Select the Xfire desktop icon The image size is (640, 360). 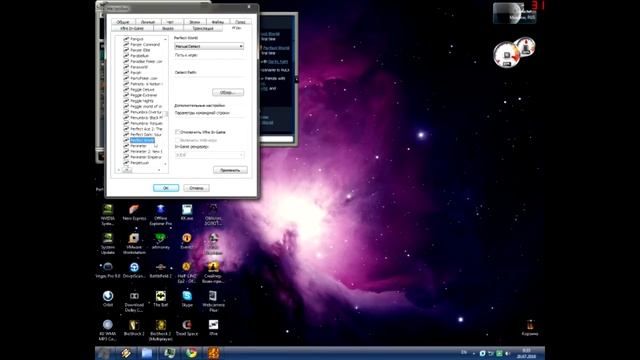tap(213, 327)
